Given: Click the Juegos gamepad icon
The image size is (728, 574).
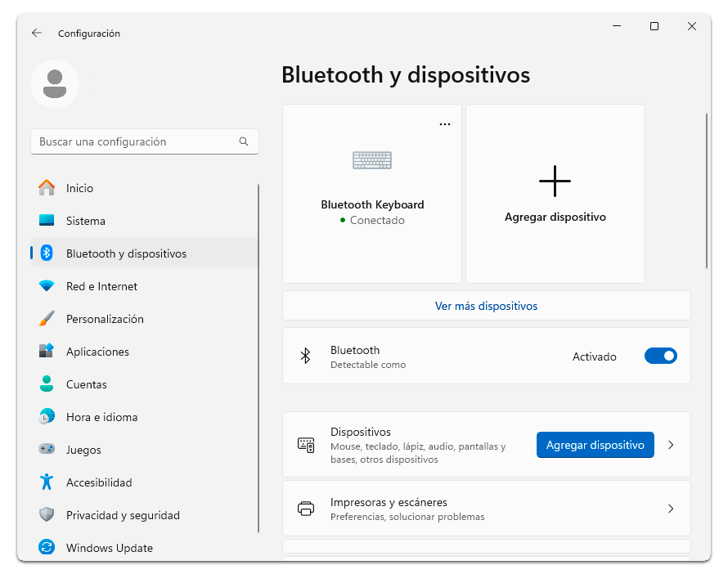Looking at the screenshot, I should point(47,450).
